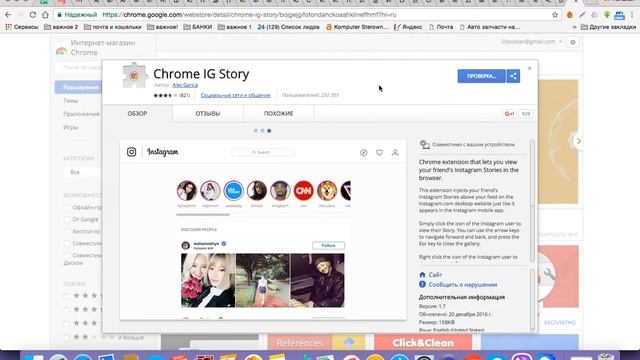Click the compass explore icon in preview

[x=363, y=153]
